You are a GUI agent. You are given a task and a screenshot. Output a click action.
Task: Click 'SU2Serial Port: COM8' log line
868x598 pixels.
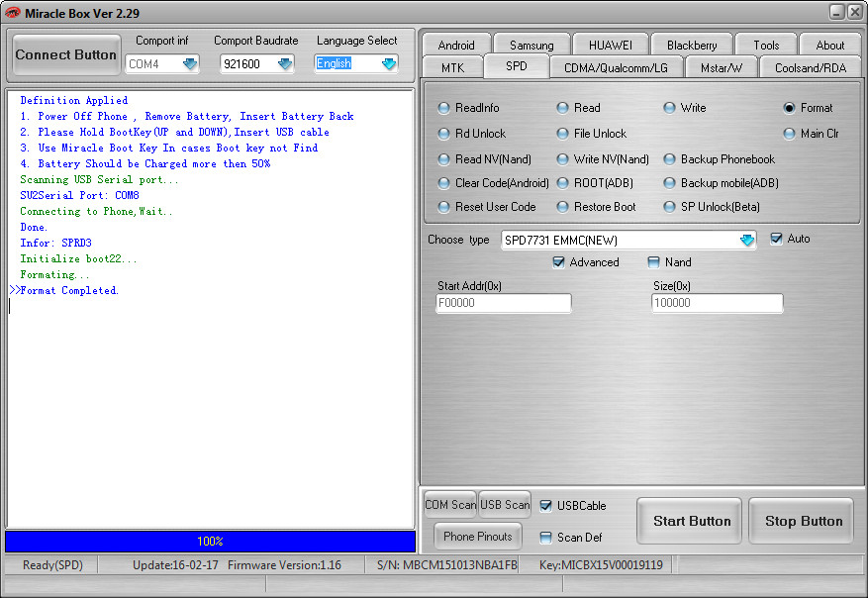[x=80, y=195]
